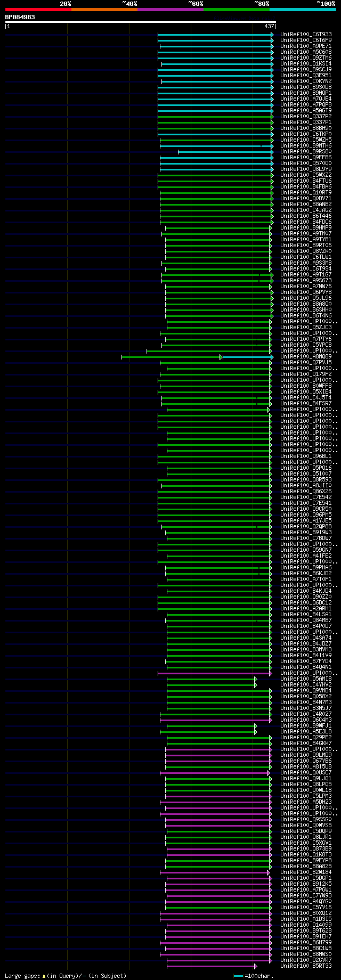Select UniRef100_Q179F2 label
Viewport: 341px width, 980px height.
click(x=306, y=374)
